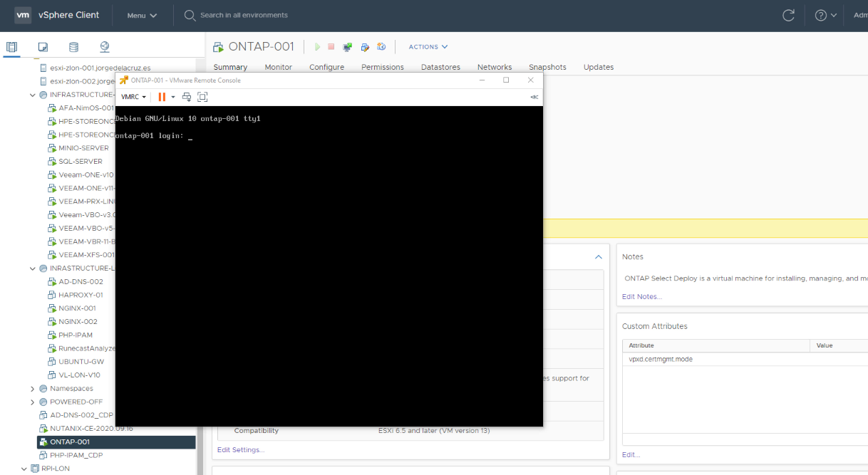Click the double-arrow collapse icon in VMRC toolbar
868x475 pixels.
[534, 97]
